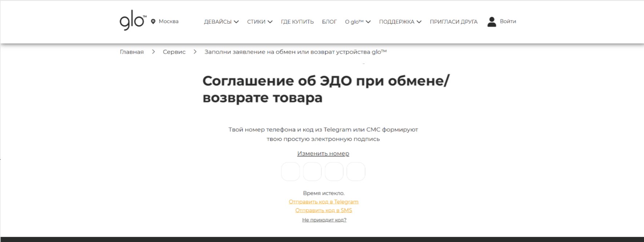This screenshot has width=644, height=242.
Task: Send the code via Telegram
Action: pos(323,202)
